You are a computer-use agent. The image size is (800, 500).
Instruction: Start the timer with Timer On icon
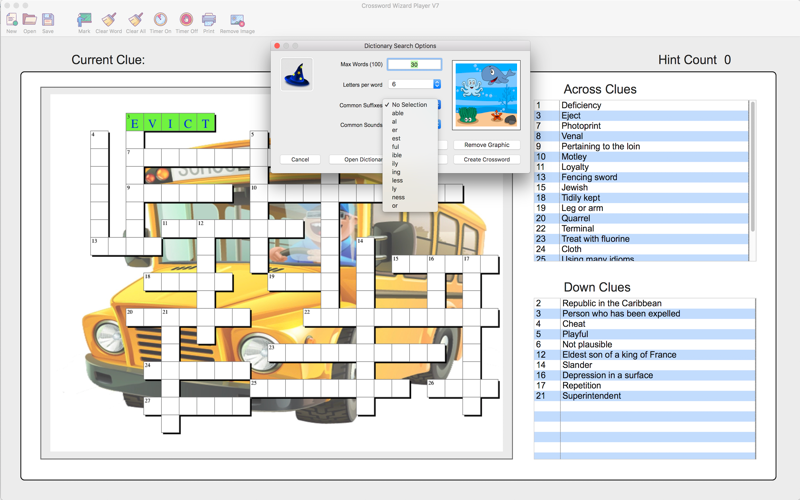[x=160, y=20]
